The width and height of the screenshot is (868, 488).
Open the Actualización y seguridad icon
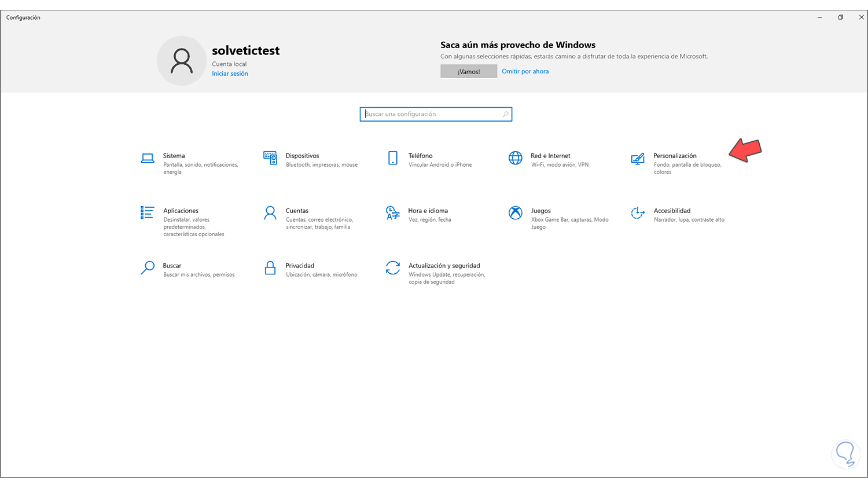(x=393, y=267)
